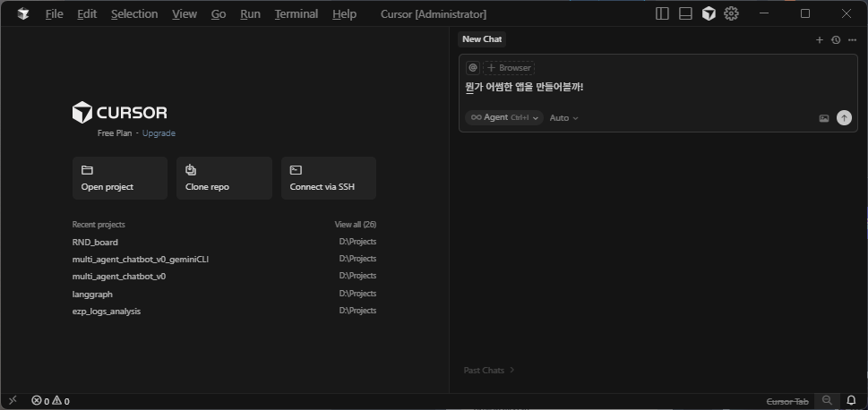This screenshot has height=410, width=868.
Task: Attach an image to the chat
Action: coord(824,118)
